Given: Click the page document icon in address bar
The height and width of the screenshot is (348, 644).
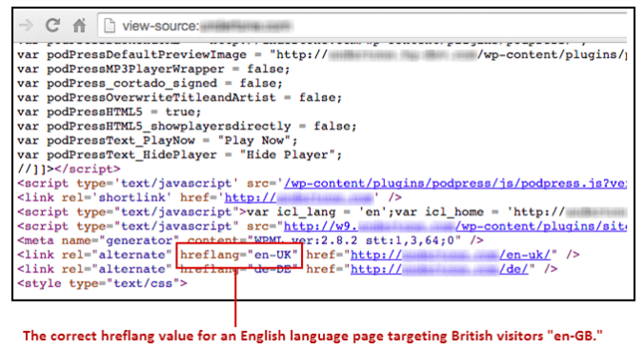Looking at the screenshot, I should point(110,26).
